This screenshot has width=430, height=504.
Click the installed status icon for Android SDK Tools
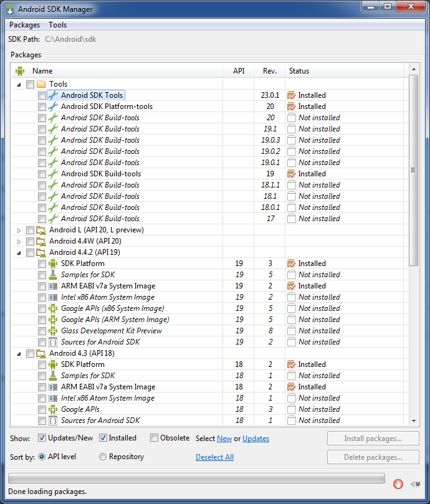tap(292, 95)
